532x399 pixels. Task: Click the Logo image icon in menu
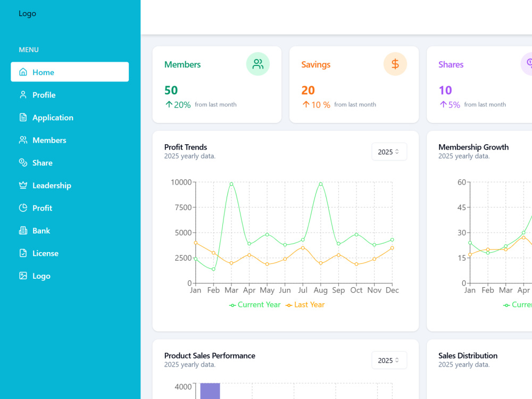pyautogui.click(x=23, y=276)
